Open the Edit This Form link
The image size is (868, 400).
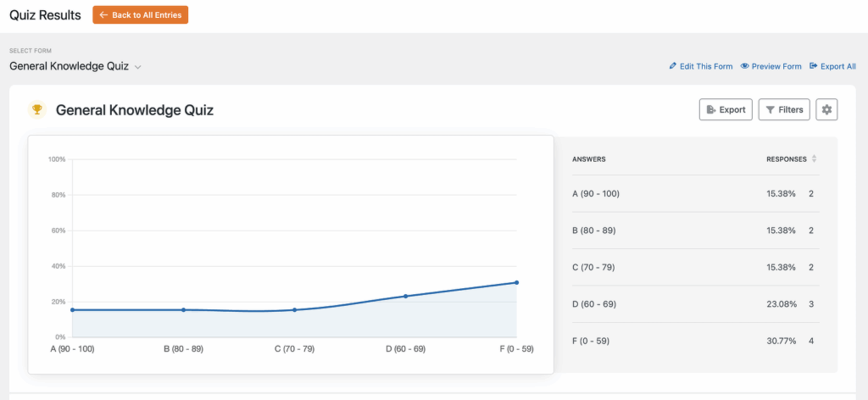[705, 66]
